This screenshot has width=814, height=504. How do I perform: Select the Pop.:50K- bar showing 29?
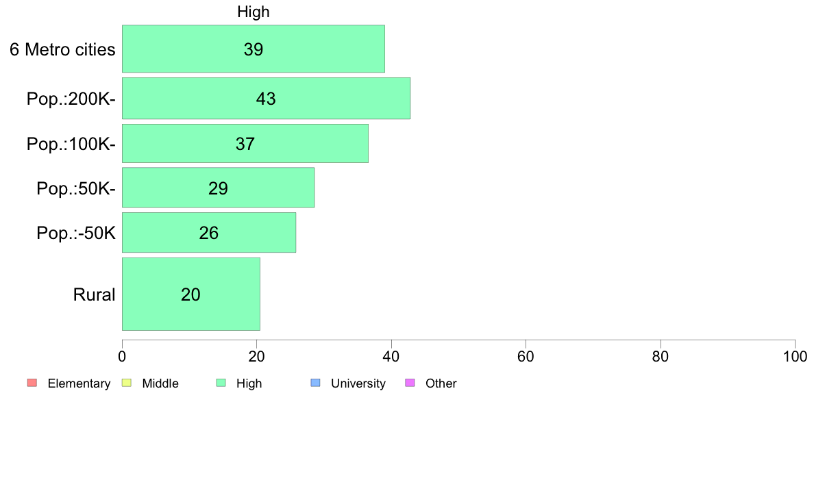point(218,188)
